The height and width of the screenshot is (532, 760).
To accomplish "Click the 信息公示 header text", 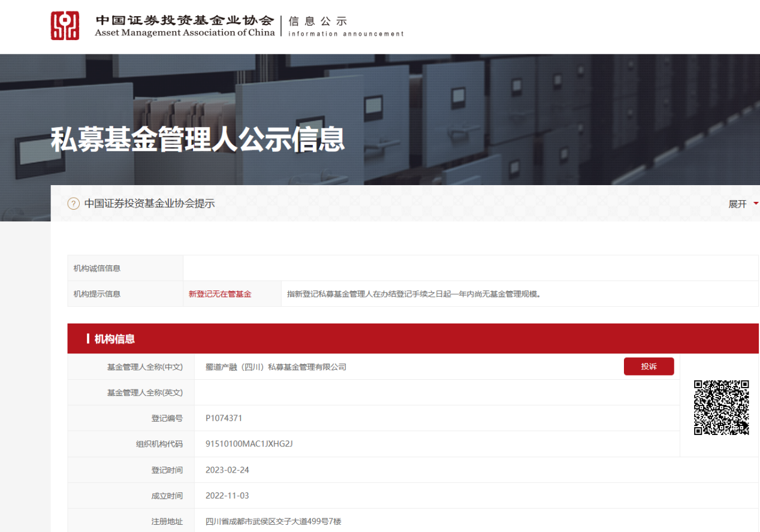I will pos(318,21).
